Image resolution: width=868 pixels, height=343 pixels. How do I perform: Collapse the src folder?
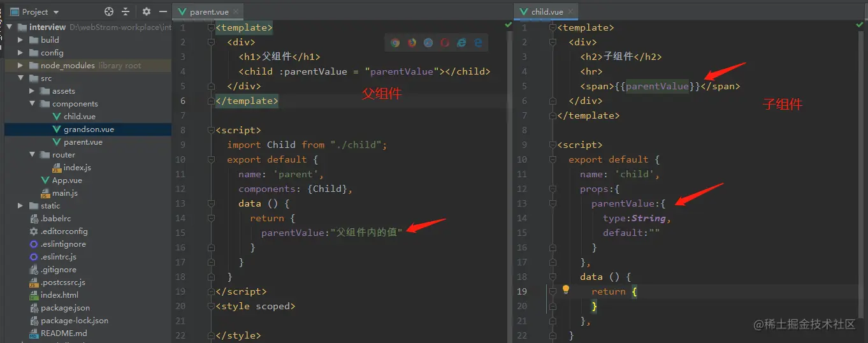(x=20, y=78)
